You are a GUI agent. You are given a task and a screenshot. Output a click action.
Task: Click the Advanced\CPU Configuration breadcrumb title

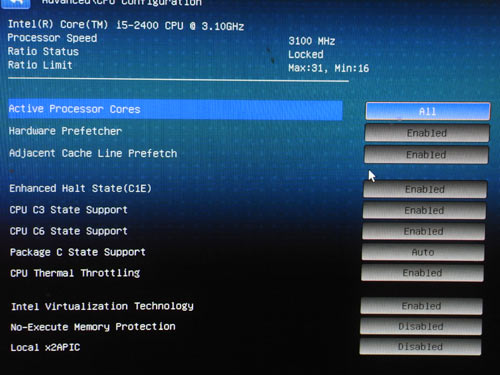(122, 3)
